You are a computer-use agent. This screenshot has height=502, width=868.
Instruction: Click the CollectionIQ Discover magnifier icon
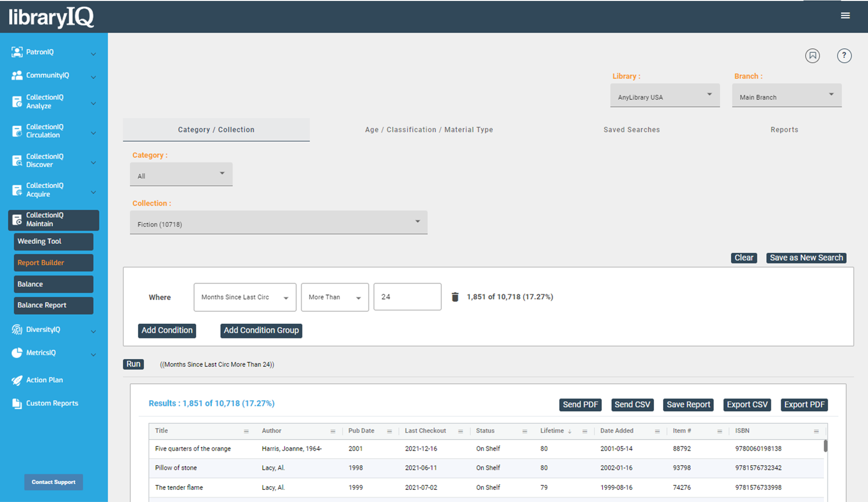(17, 160)
